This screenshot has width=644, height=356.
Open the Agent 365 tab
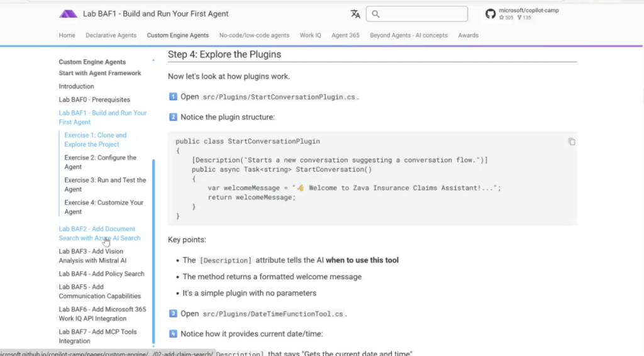coord(345,35)
